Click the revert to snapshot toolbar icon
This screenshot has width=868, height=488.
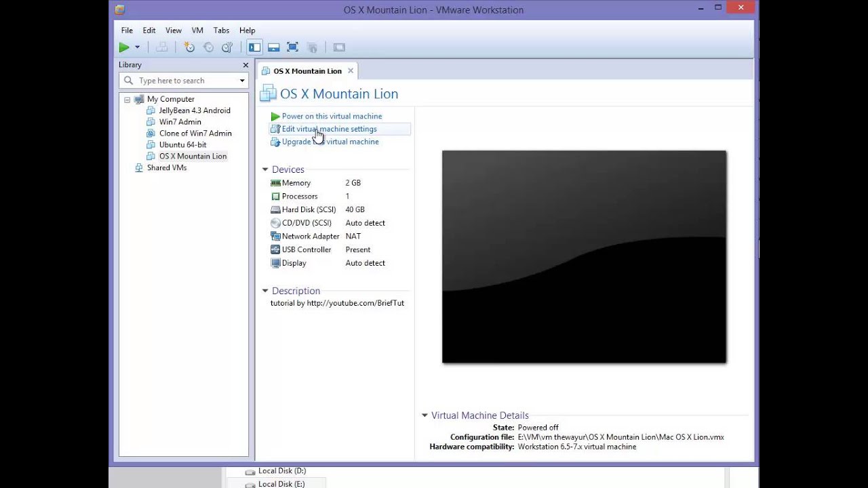click(x=208, y=47)
